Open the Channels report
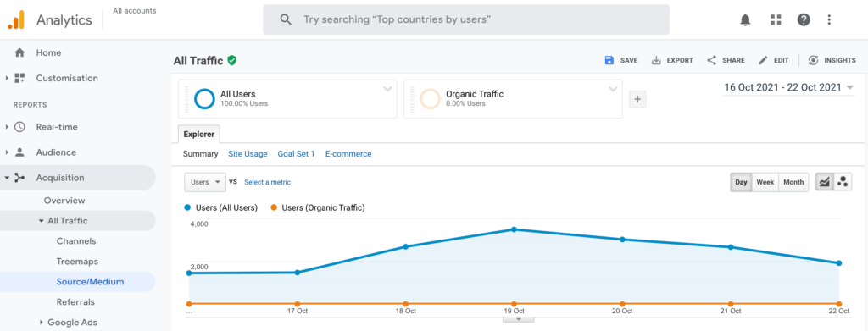Image resolution: width=868 pixels, height=331 pixels. 75,241
